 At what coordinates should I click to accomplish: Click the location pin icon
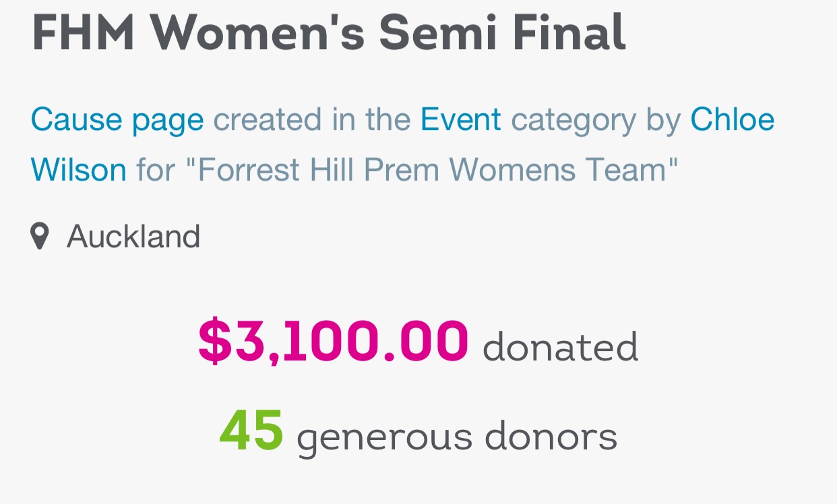point(40,237)
